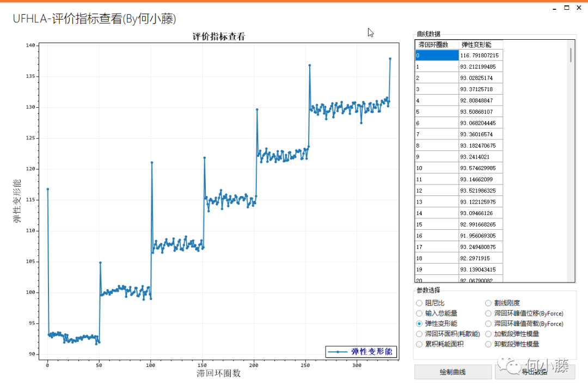Enable the 滞回环峰值位移(ByForce) option
This screenshot has height=392, width=588.
coord(488,313)
